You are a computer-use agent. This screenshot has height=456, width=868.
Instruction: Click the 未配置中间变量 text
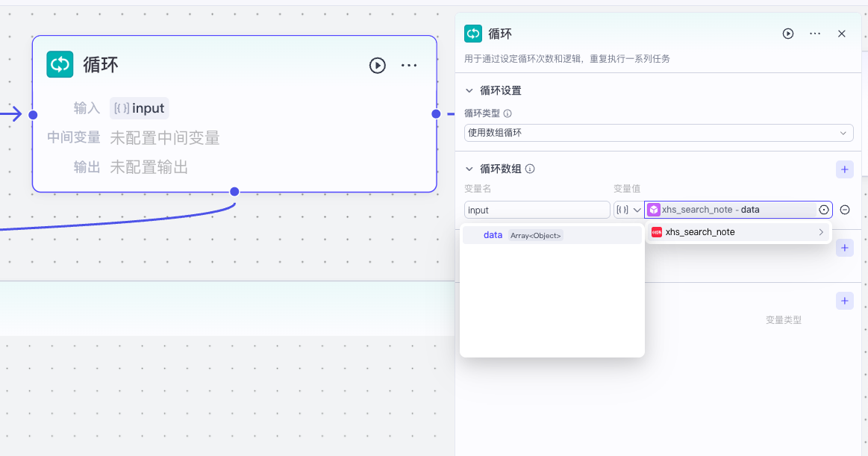click(165, 138)
